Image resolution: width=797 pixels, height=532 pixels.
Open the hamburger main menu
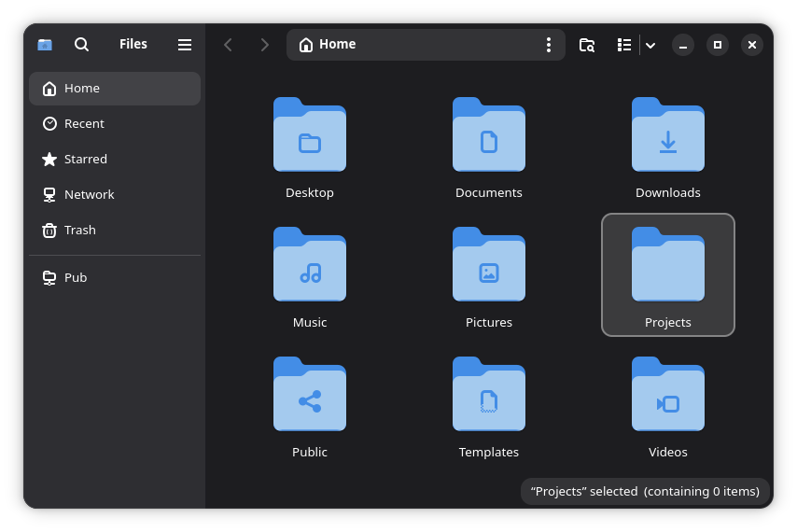(x=185, y=45)
